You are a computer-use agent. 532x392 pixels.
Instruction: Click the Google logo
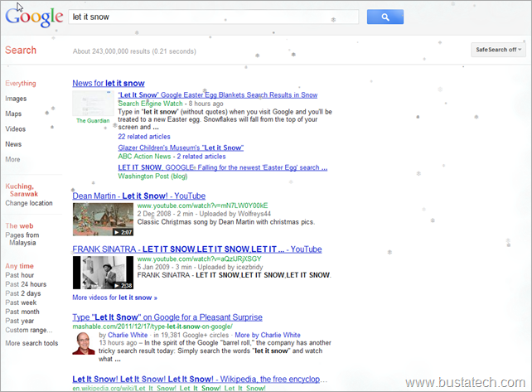[x=34, y=17]
